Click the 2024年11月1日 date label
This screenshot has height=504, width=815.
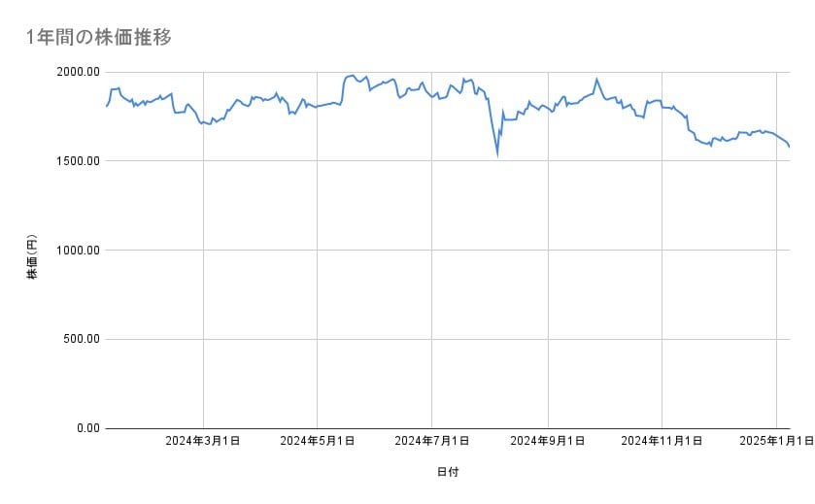(x=662, y=442)
